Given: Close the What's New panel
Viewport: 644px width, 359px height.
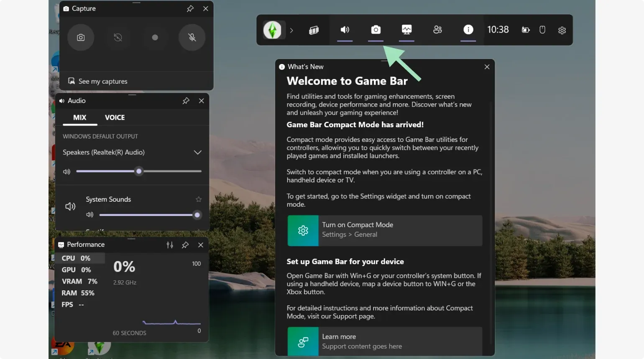Looking at the screenshot, I should coord(487,67).
